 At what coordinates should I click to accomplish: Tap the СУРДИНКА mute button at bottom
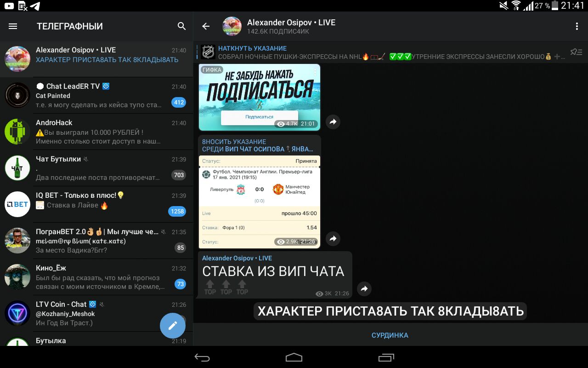[x=390, y=335]
